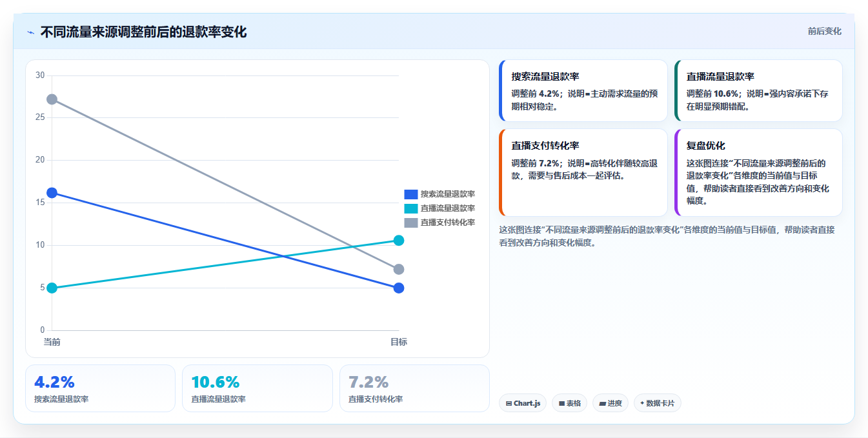
Task: Click the 表格 tag
Action: tap(569, 403)
